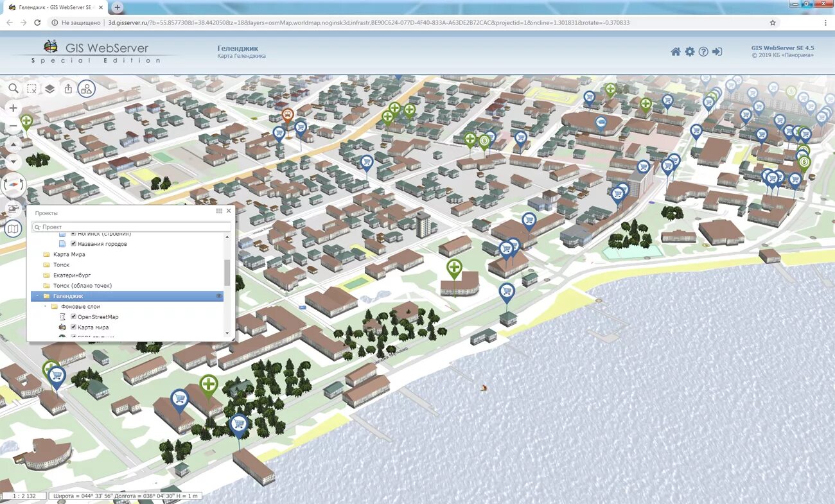Click the green dollar marker at right edge
The width and height of the screenshot is (835, 504).
coord(804,164)
